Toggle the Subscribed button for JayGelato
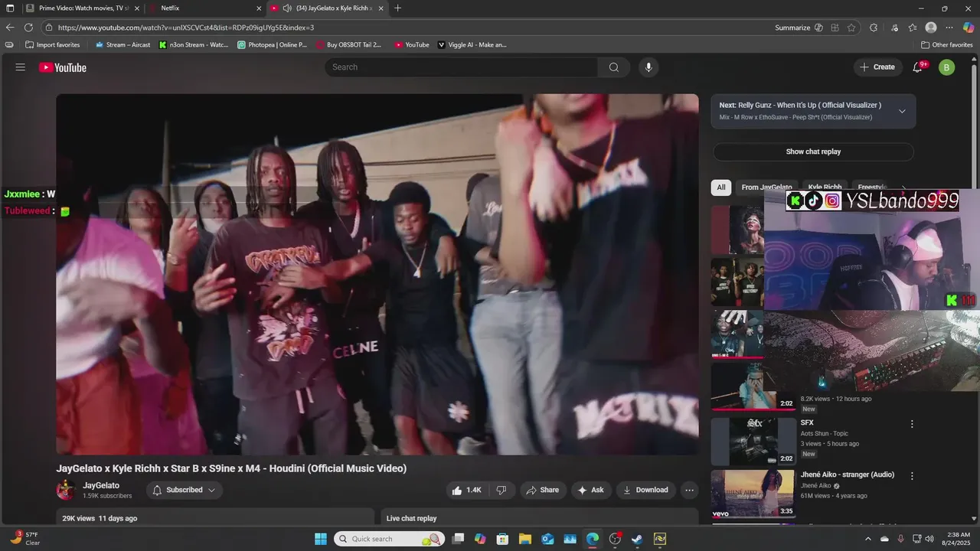 coord(185,490)
